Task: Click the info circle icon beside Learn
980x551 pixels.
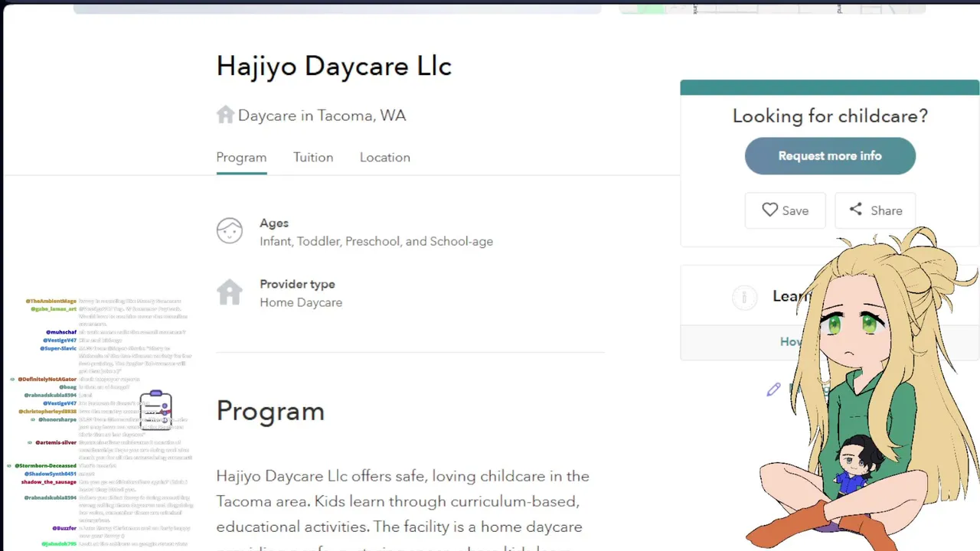Action: click(744, 297)
